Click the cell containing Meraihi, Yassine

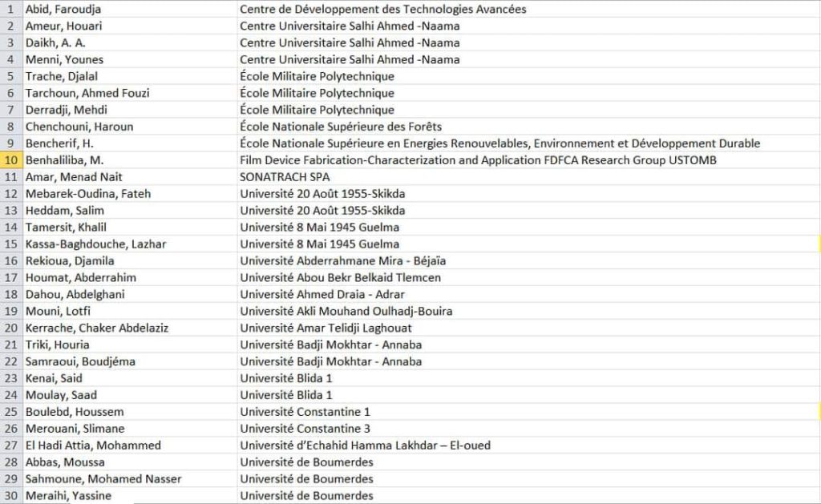point(130,496)
